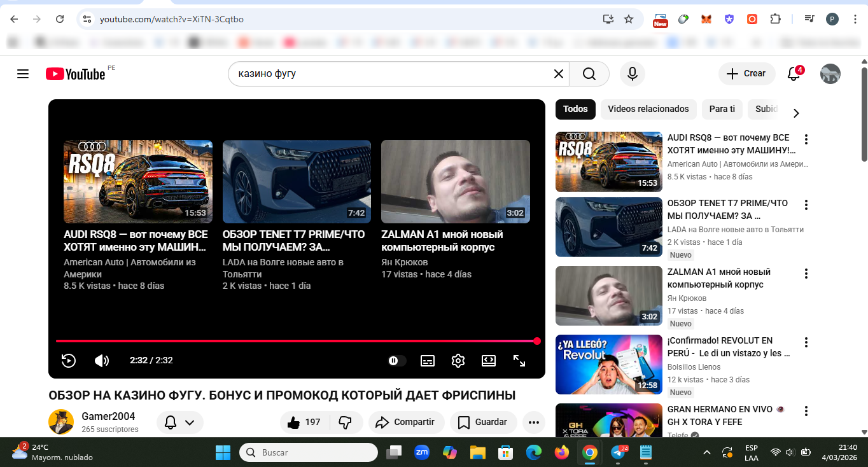This screenshot has width=868, height=467.
Task: Toggle fullscreen for the video
Action: click(x=519, y=361)
